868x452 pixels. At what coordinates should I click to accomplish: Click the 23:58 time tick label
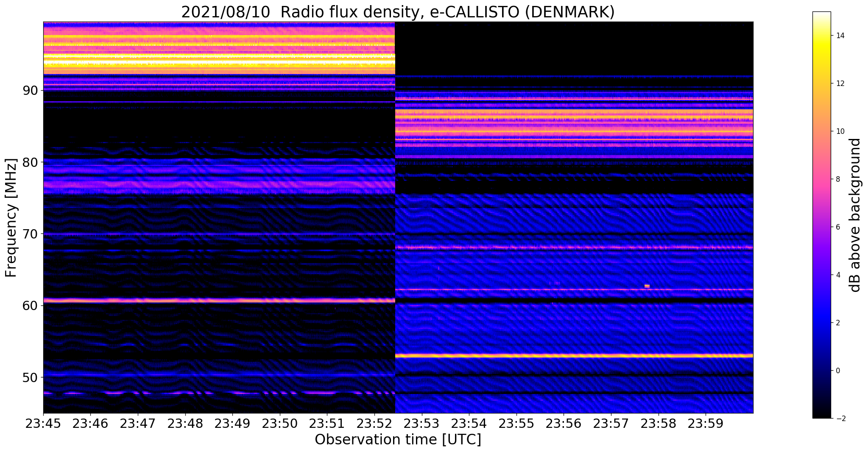coord(658,424)
